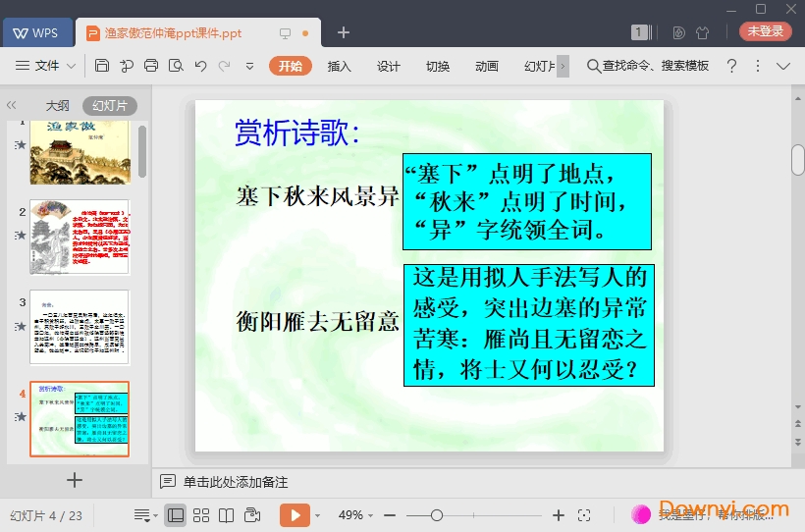
Task: Click the Save icon in the toolbar
Action: (x=102, y=66)
